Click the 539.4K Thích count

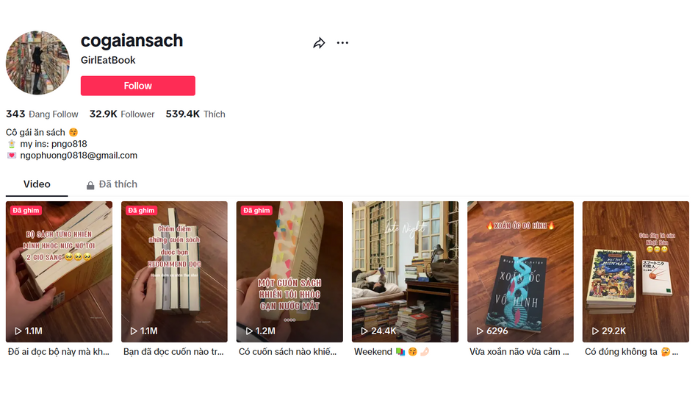(196, 114)
